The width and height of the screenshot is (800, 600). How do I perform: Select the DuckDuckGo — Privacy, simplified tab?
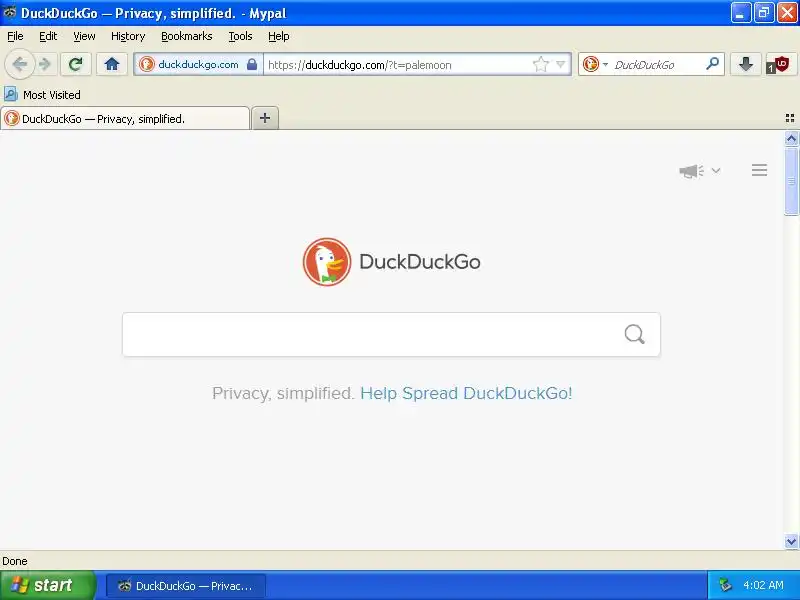[x=125, y=119]
